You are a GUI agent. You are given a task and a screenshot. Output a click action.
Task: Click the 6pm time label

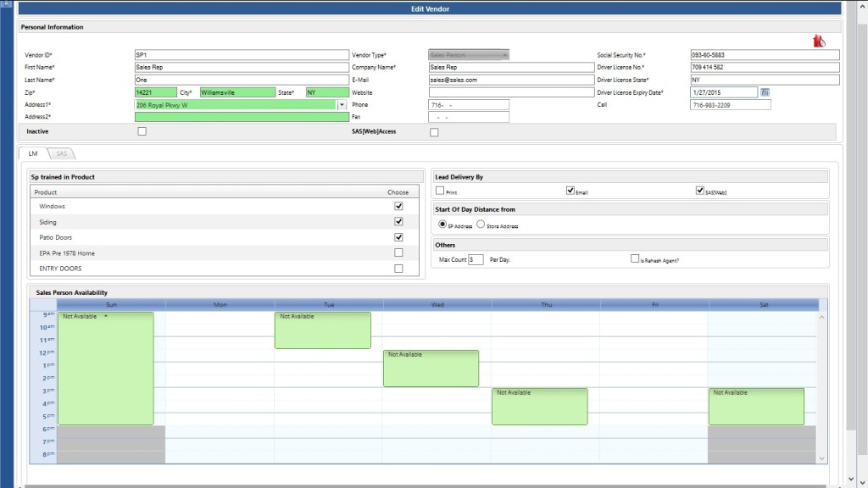pos(48,429)
